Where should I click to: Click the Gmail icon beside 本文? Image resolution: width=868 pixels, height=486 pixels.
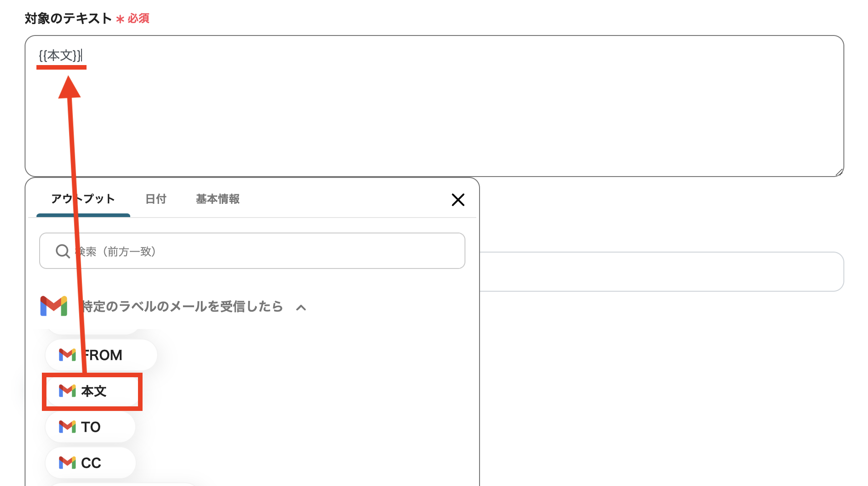67,391
